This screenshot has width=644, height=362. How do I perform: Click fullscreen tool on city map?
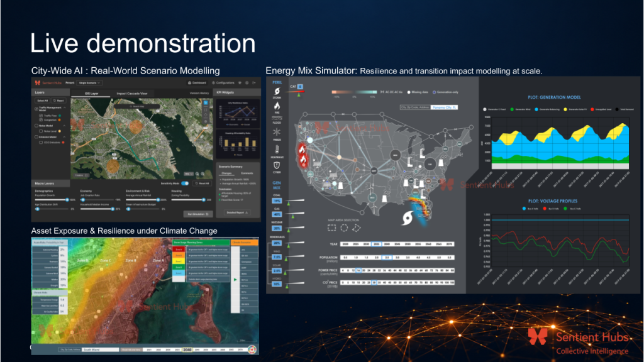[206, 109]
